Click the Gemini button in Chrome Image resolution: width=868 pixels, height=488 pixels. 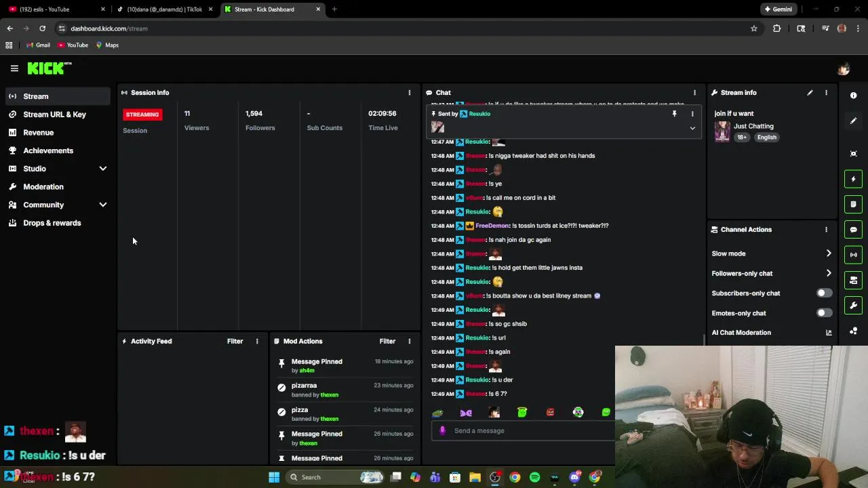pos(778,9)
